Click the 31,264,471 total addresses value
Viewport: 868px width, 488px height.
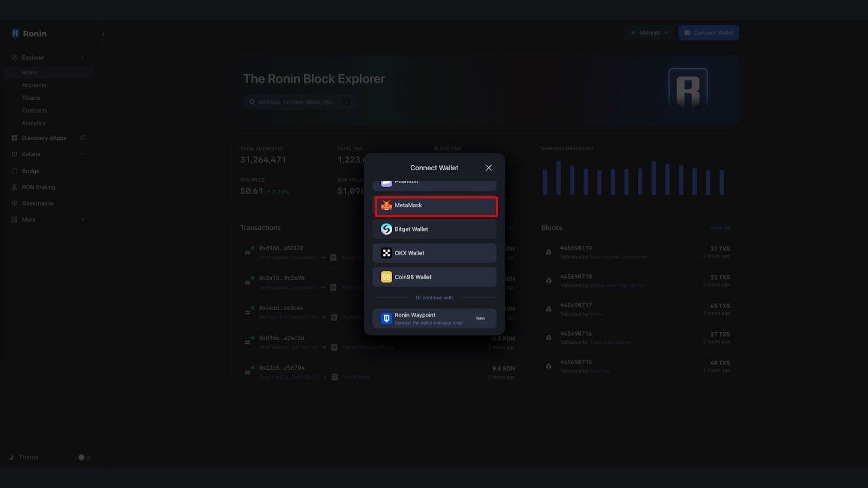[263, 160]
